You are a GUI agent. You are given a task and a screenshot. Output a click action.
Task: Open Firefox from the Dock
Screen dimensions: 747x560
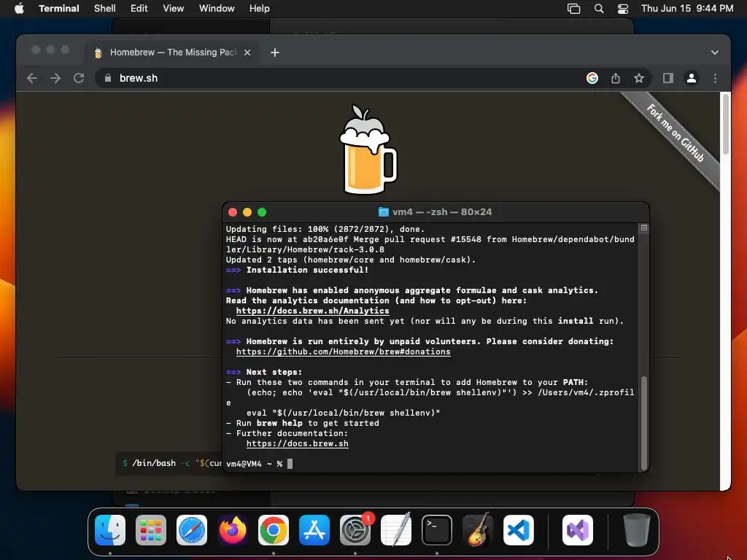tap(233, 530)
